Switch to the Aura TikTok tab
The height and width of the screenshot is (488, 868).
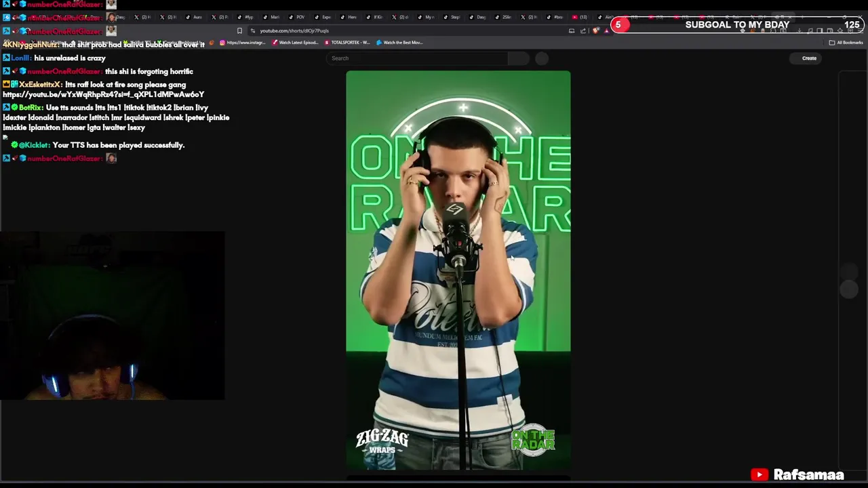point(195,17)
